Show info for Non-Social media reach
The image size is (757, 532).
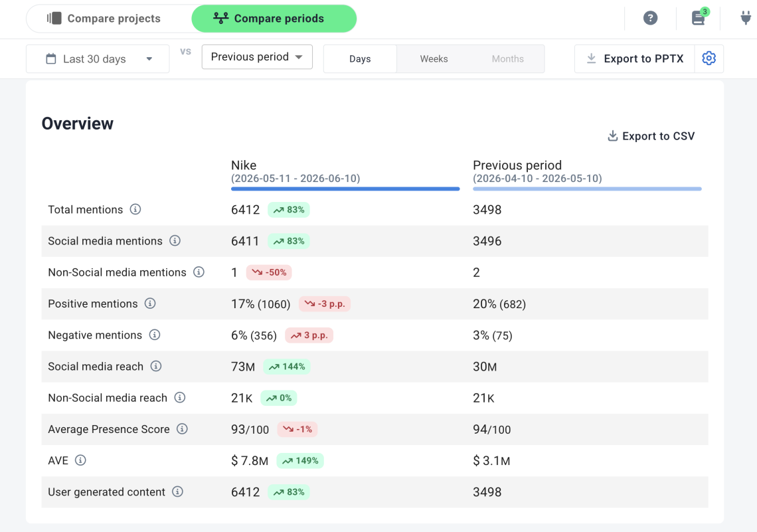point(179,398)
